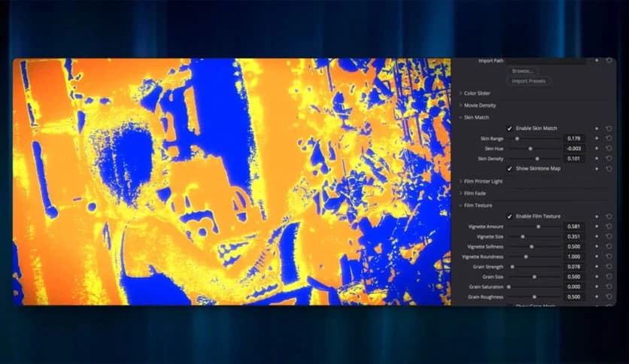Click the Skin Density reset icon
The width and height of the screenshot is (629, 364).
click(608, 159)
